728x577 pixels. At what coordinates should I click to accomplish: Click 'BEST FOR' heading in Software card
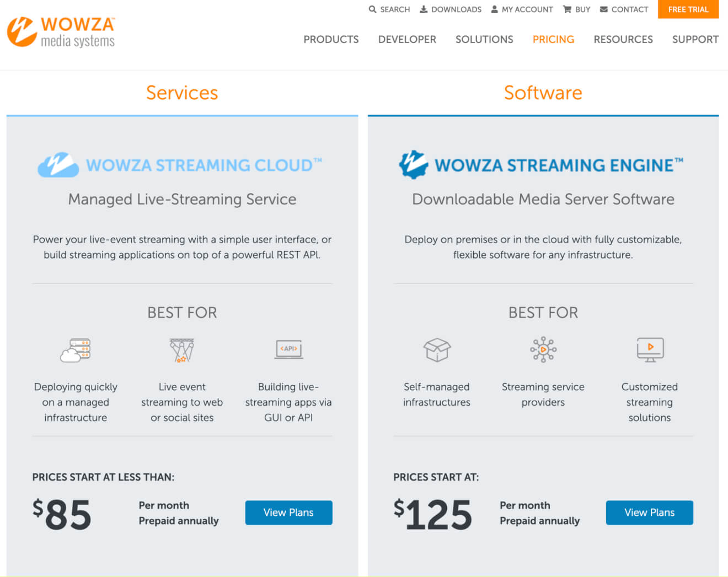(543, 312)
